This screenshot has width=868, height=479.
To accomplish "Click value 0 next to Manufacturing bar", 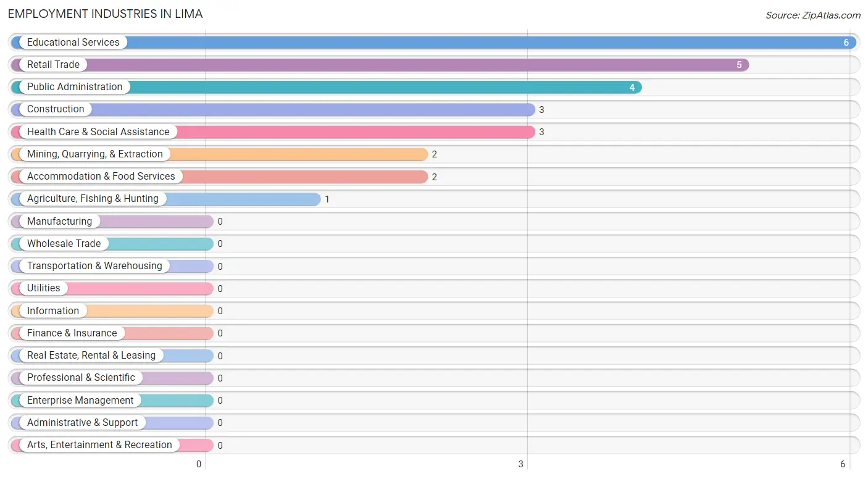I will 220,222.
